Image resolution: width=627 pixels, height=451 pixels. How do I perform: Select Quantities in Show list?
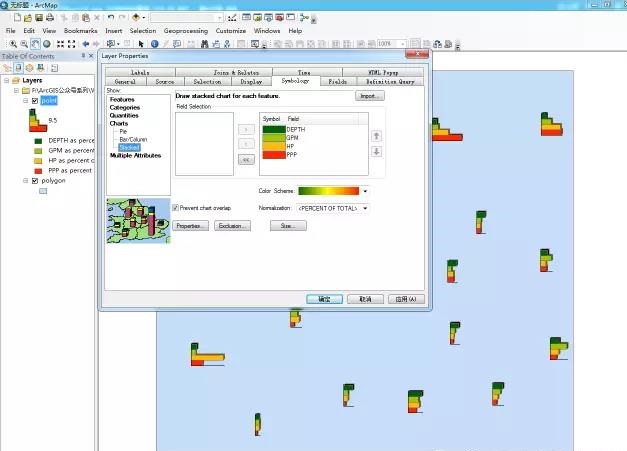coord(124,115)
